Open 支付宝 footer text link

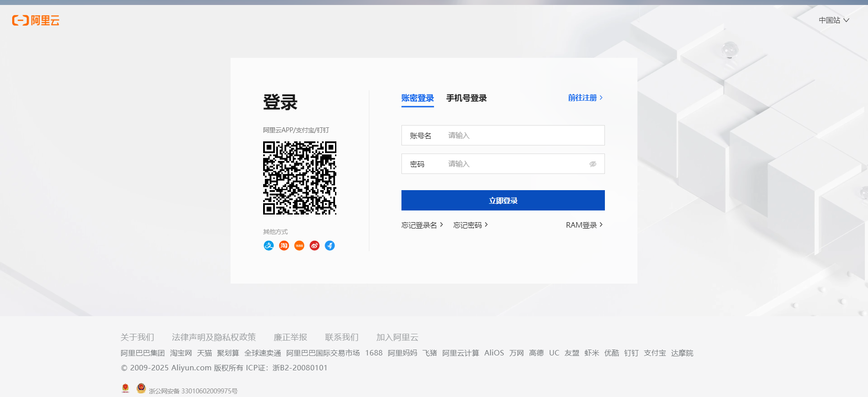(x=655, y=353)
